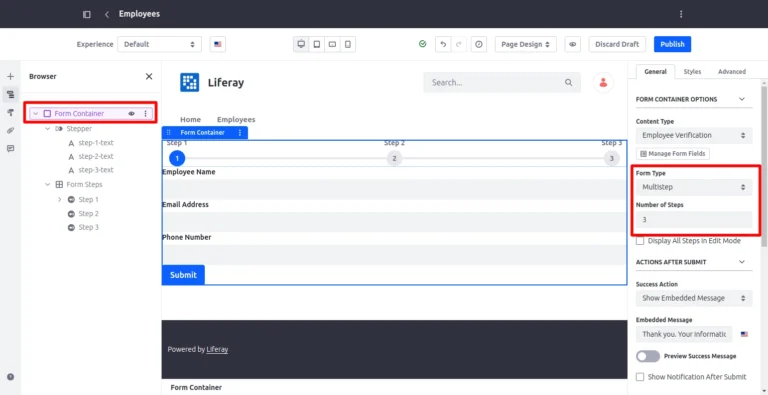The width and height of the screenshot is (768, 395).
Task: Redo the last change
Action: click(458, 44)
